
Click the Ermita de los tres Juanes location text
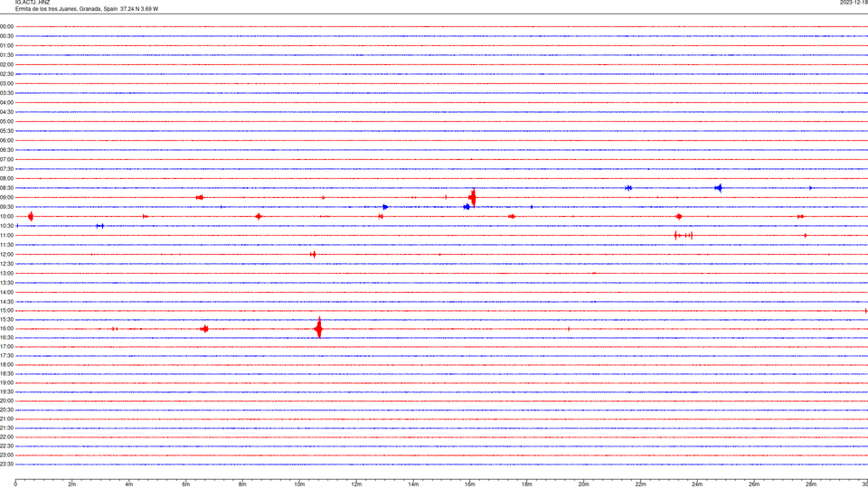coord(87,9)
